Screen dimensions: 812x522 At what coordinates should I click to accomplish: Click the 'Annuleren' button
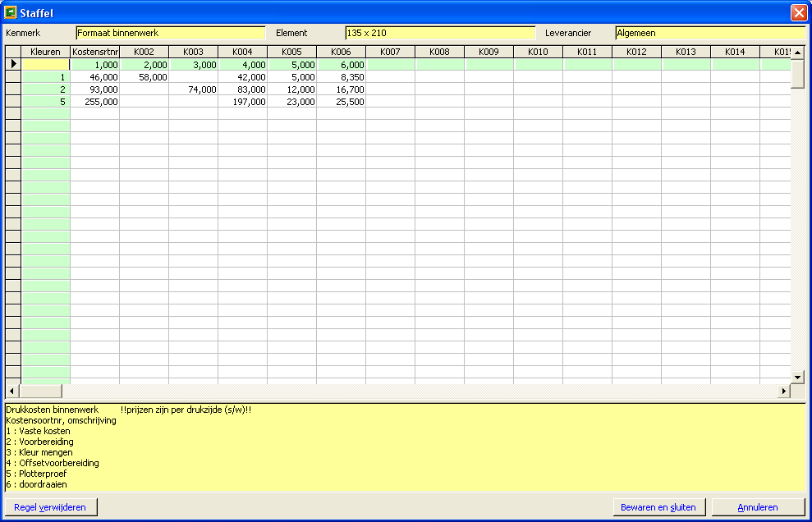[758, 507]
